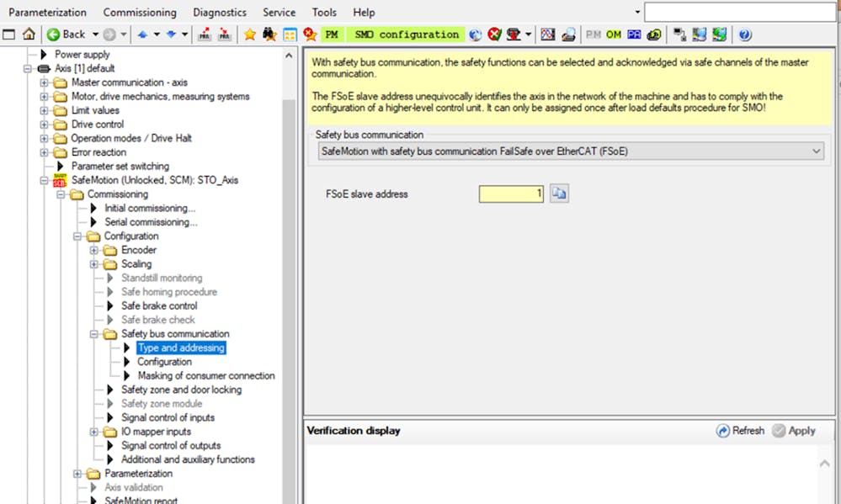
Task: Expand Master communication - axis folder
Action: pos(45,82)
